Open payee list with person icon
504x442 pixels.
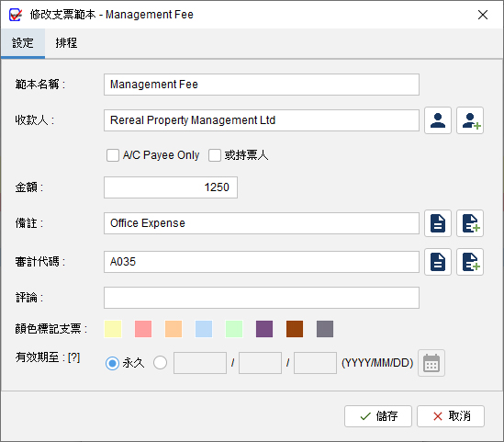point(438,120)
